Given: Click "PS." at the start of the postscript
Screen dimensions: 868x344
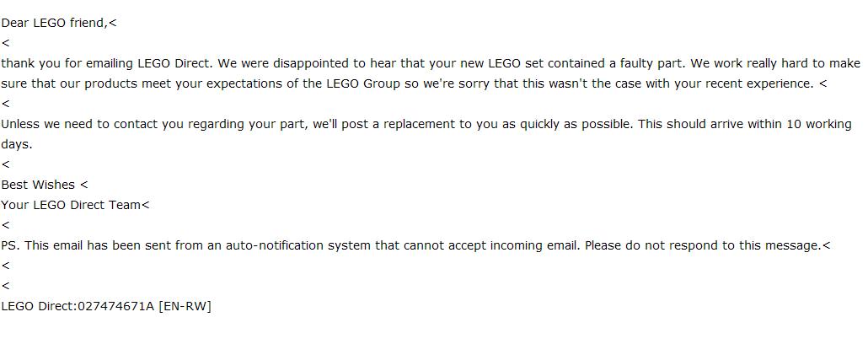Looking at the screenshot, I should (10, 245).
